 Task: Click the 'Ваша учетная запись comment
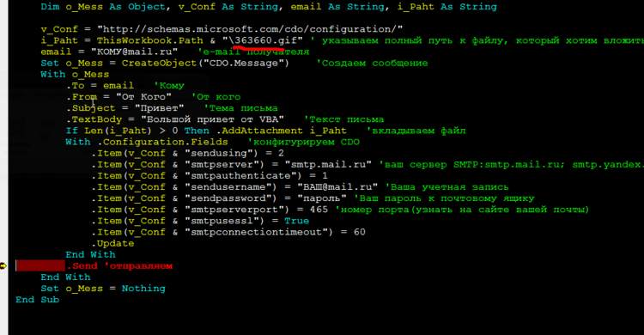click(447, 187)
